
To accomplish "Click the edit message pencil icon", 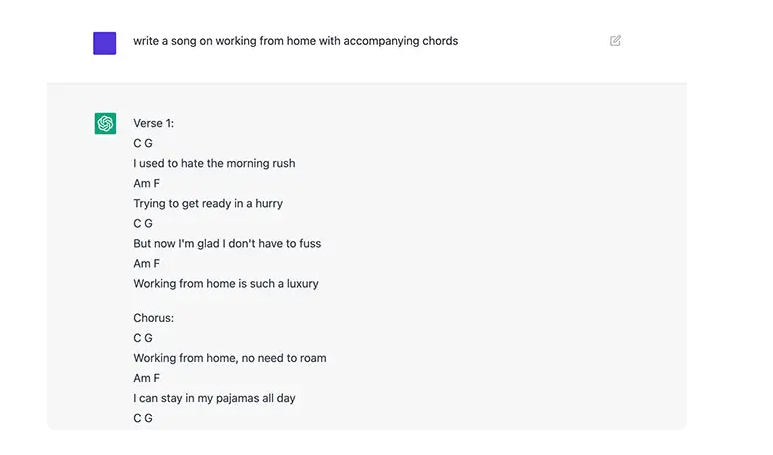I will pyautogui.click(x=615, y=40).
